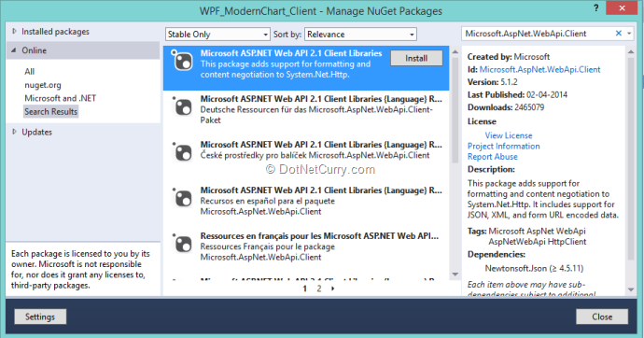
Task: Select the Ressources en français package result
Action: [306, 246]
